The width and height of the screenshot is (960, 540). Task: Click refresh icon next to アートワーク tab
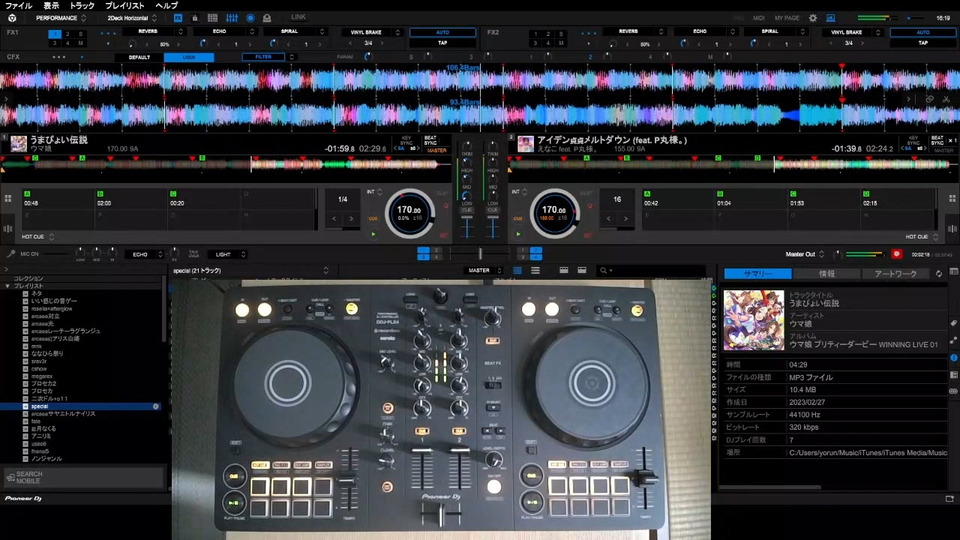(x=939, y=274)
